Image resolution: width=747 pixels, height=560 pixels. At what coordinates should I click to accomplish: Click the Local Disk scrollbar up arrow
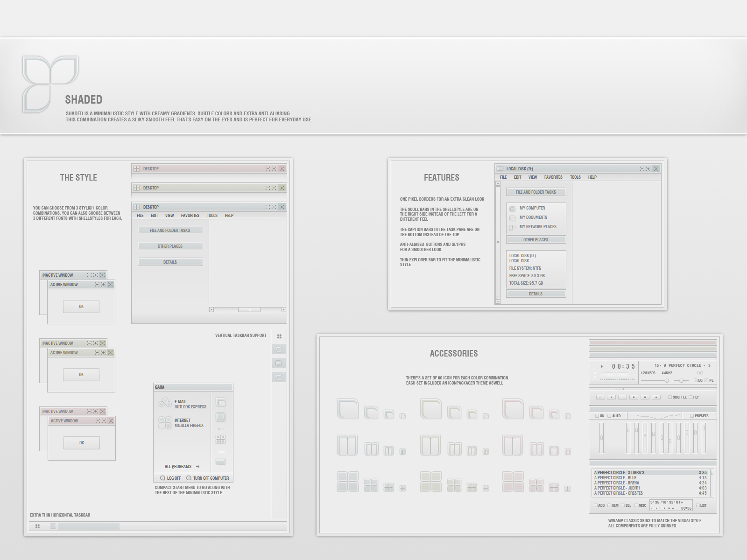(498, 184)
